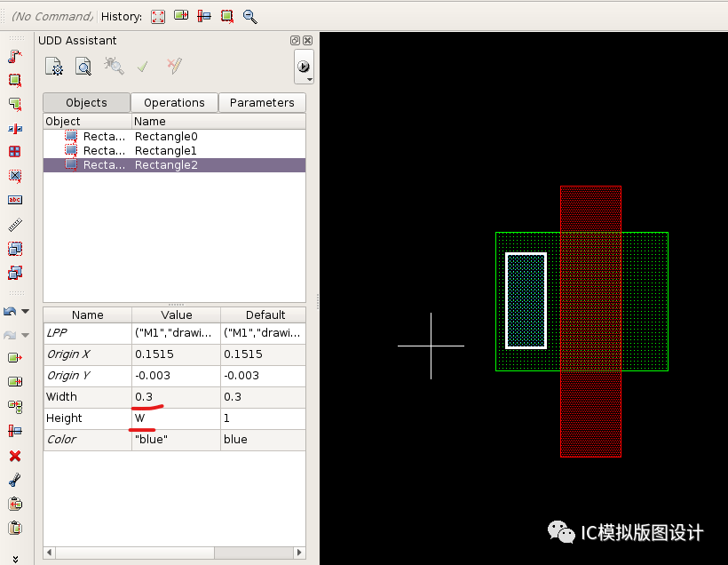Image resolution: width=728 pixels, height=565 pixels.
Task: Click the red crossed pencil icon in UDD Assistant
Action: [x=173, y=66]
